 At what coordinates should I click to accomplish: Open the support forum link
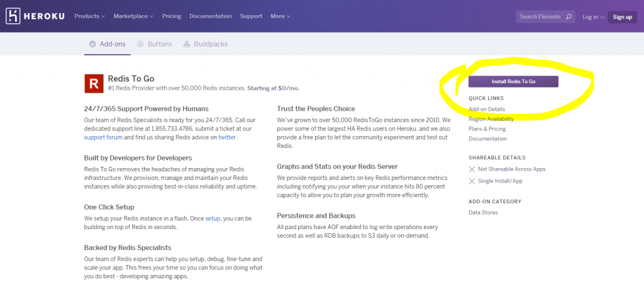pyautogui.click(x=104, y=137)
